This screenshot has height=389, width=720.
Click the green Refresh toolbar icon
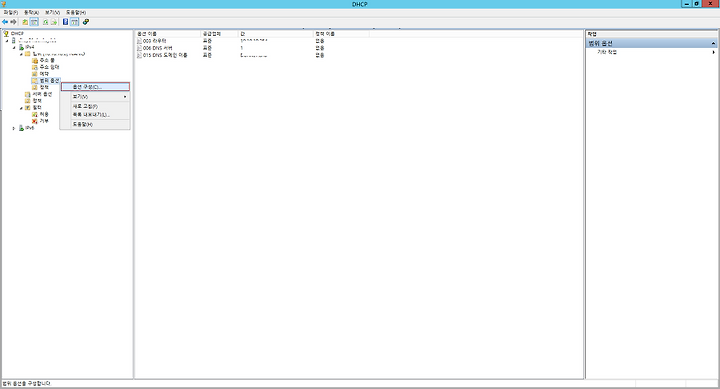tap(45, 22)
